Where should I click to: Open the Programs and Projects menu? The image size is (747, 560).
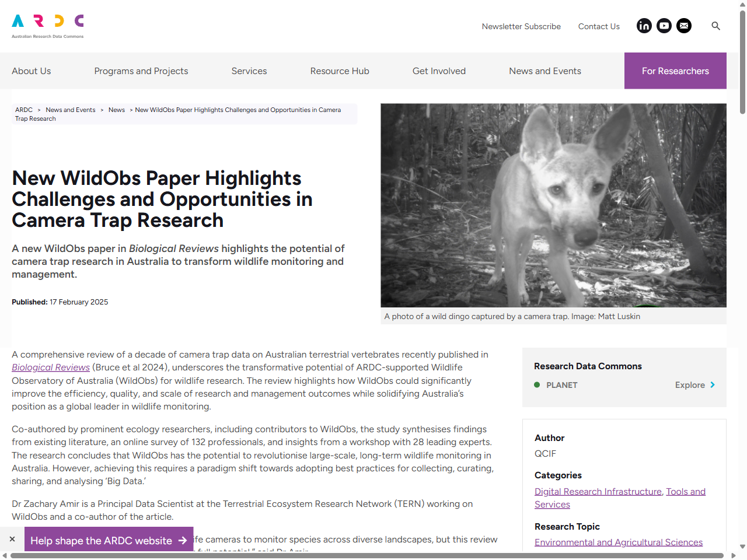click(x=141, y=71)
